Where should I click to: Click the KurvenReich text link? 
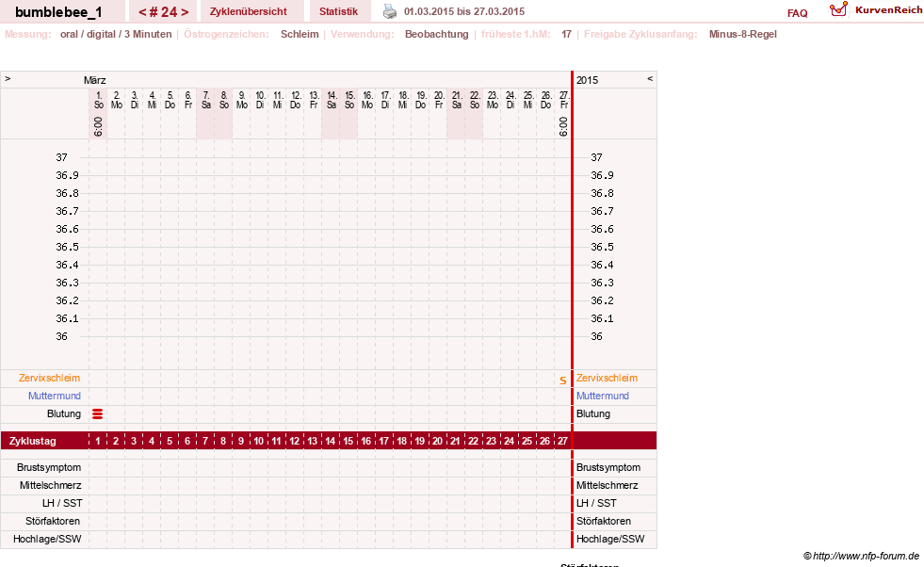[x=888, y=10]
